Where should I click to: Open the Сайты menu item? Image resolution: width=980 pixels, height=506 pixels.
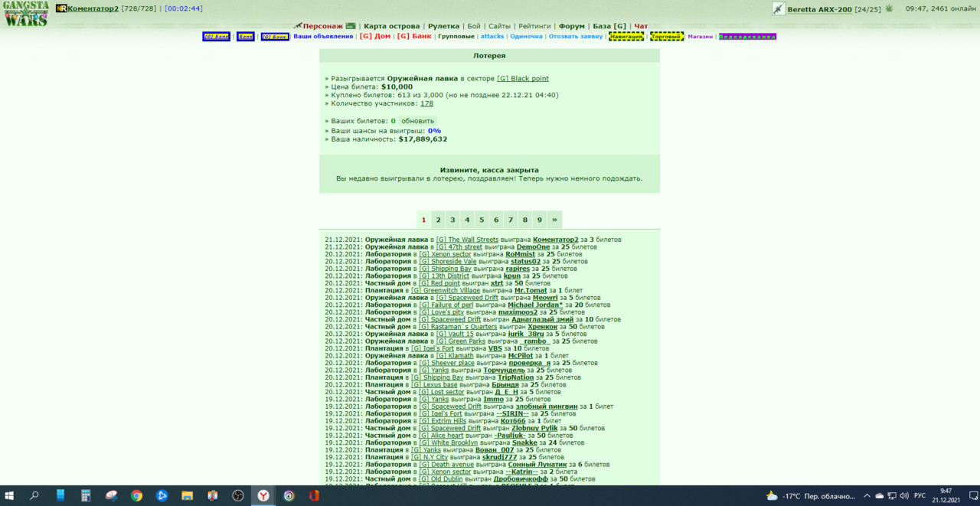[499, 26]
